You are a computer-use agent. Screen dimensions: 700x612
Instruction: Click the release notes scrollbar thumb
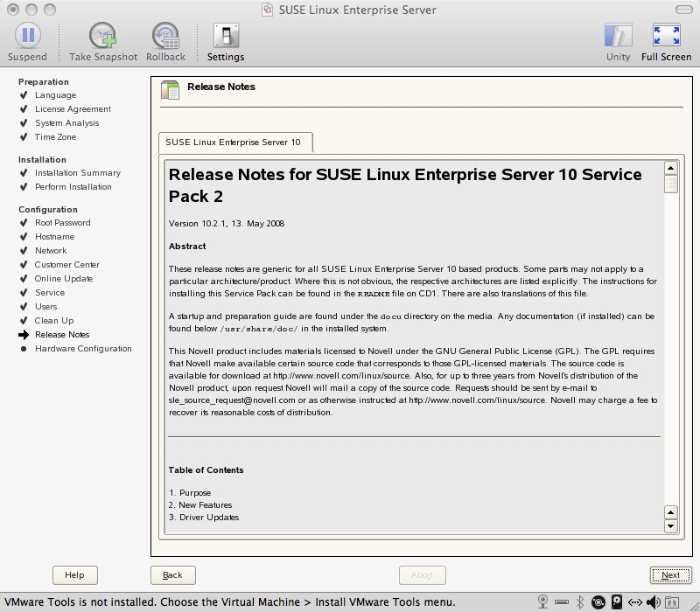(x=671, y=184)
